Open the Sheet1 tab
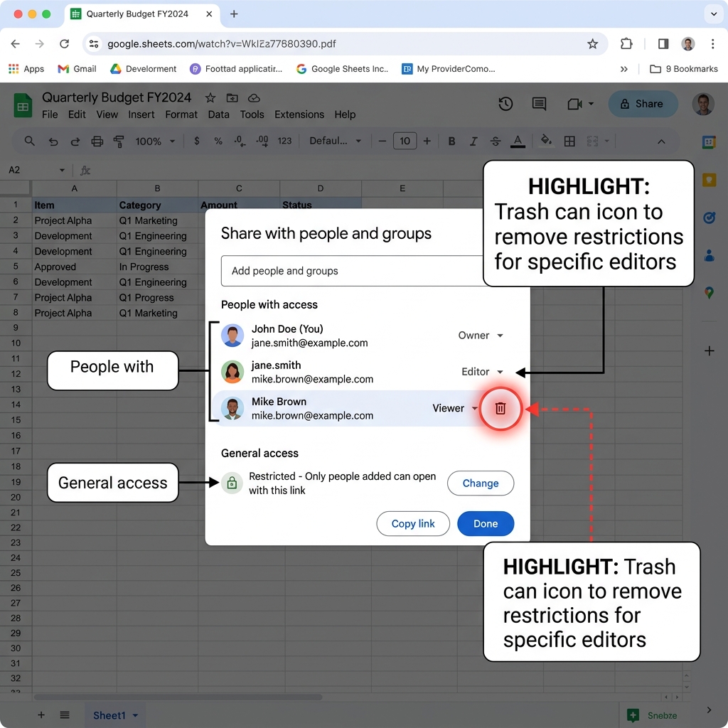The height and width of the screenshot is (728, 728). pyautogui.click(x=115, y=715)
